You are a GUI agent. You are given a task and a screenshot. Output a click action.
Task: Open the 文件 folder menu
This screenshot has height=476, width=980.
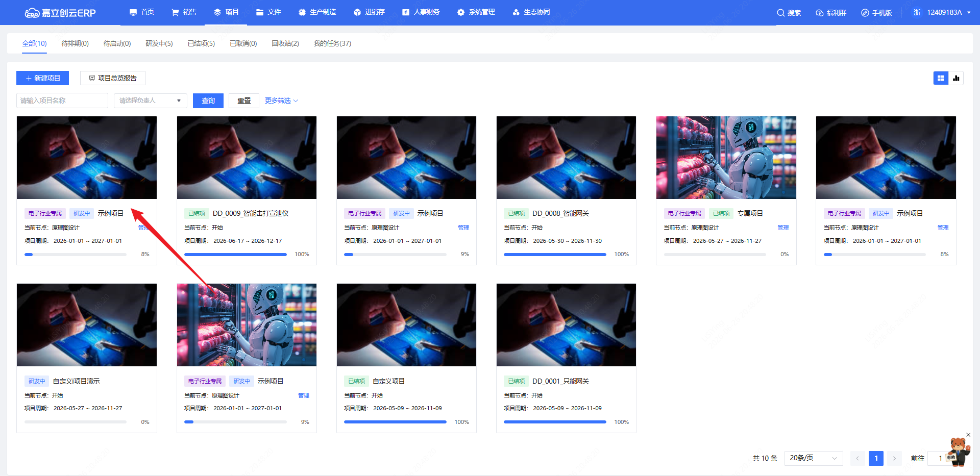[268, 12]
